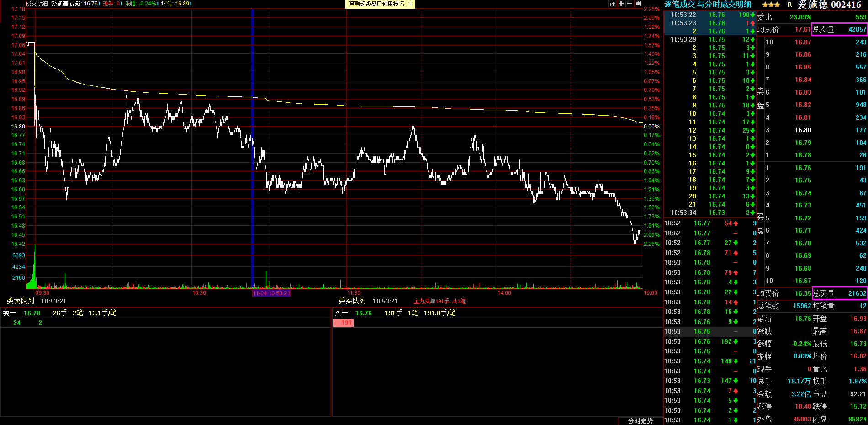The height and width of the screenshot is (425, 868).
Task: Select buy level 10 price 16.67
Action: [x=803, y=281]
